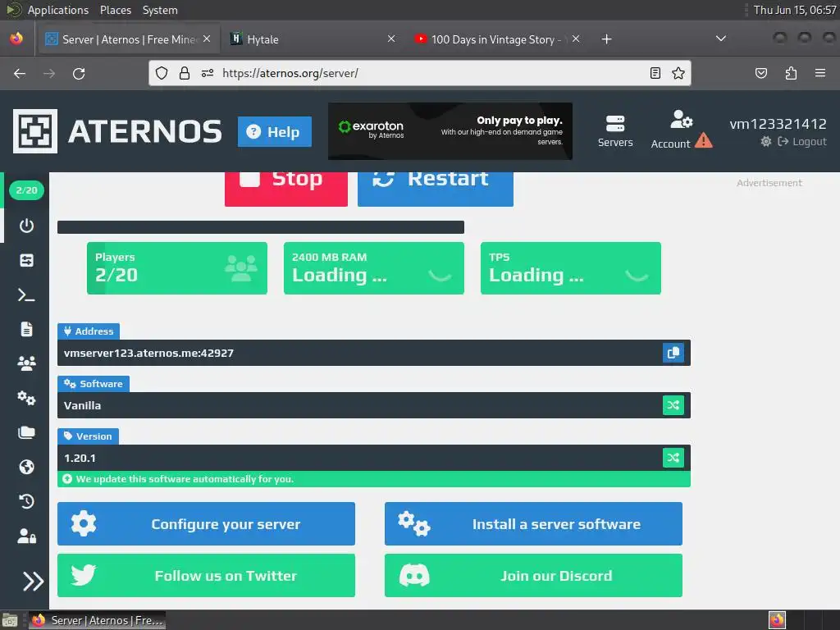Click the Vanilla software text

83,405
